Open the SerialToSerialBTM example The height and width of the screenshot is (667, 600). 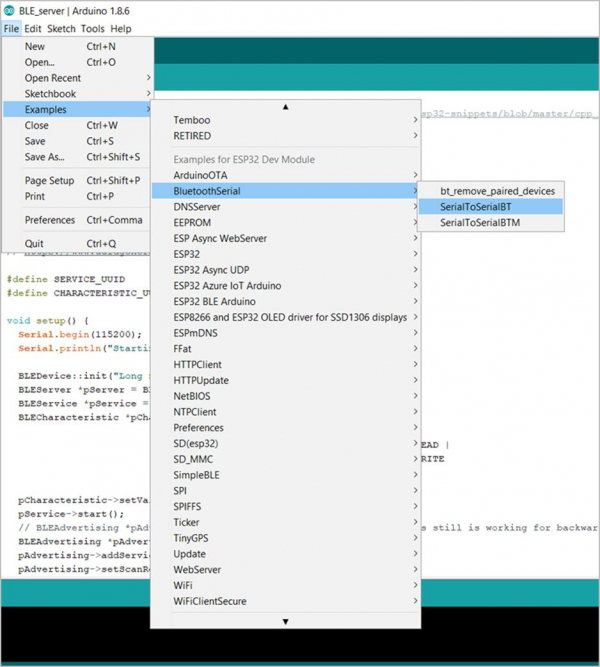(491, 222)
